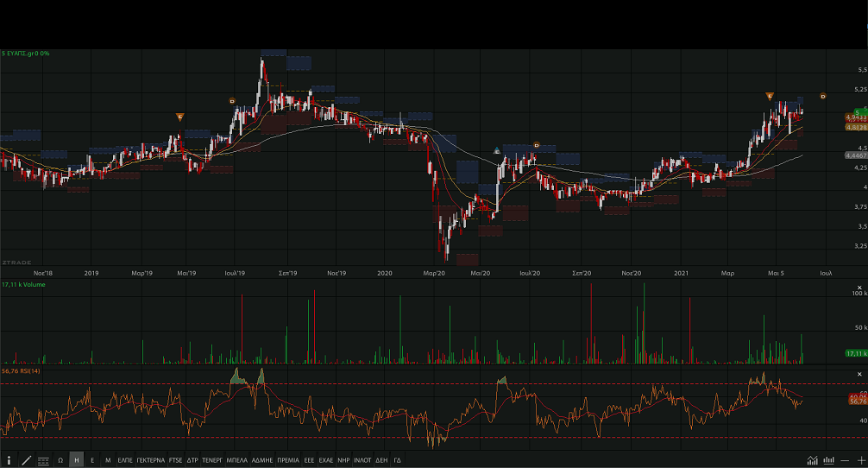Click the 2021 date label

[681, 273]
